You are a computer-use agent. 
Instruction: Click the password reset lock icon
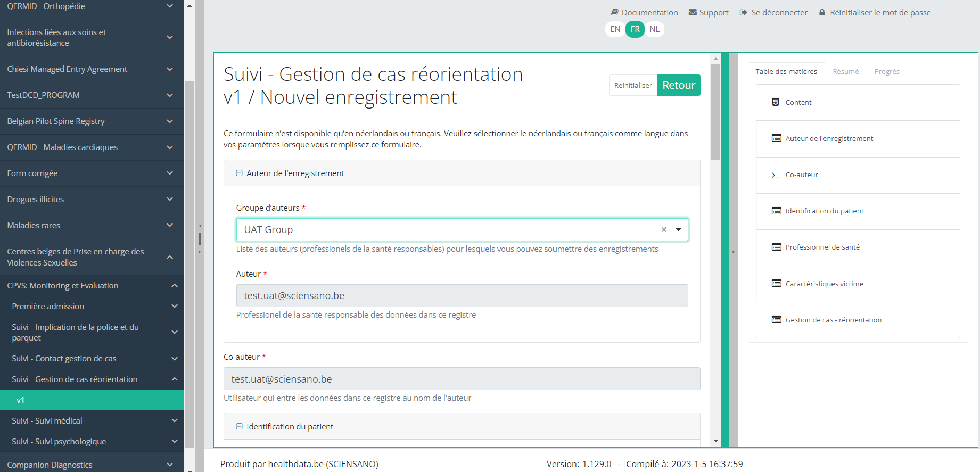pos(822,12)
